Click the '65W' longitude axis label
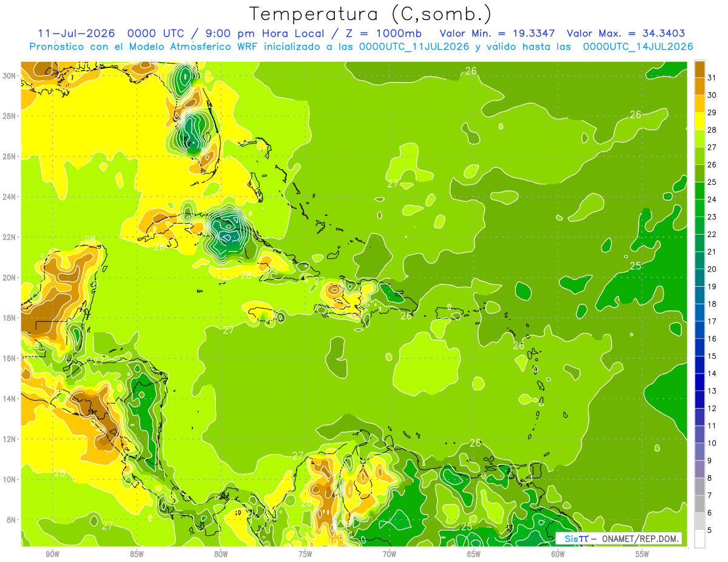Screen dimensions: 728x562 474,554
